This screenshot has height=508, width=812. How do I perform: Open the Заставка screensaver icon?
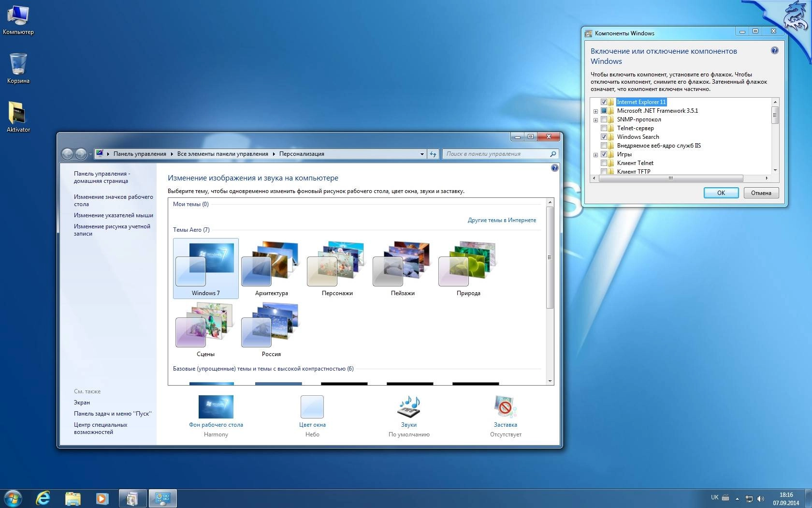(x=506, y=406)
